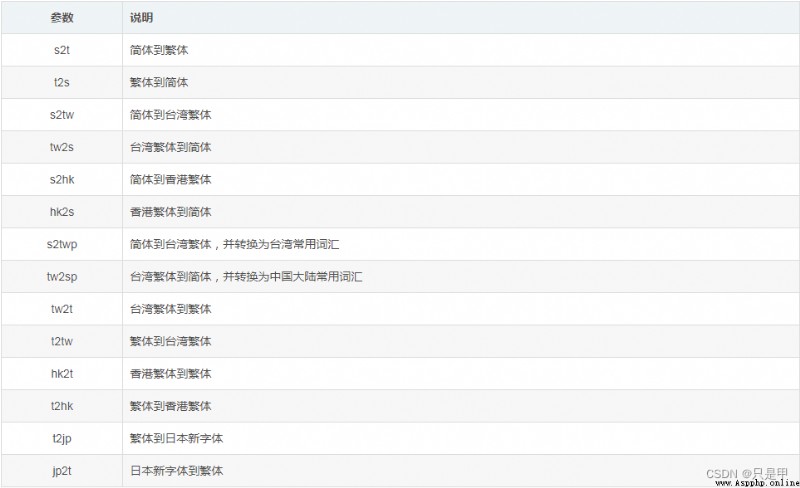Click description 台湾繁体到繁体
This screenshot has width=800, height=488.
[170, 309]
